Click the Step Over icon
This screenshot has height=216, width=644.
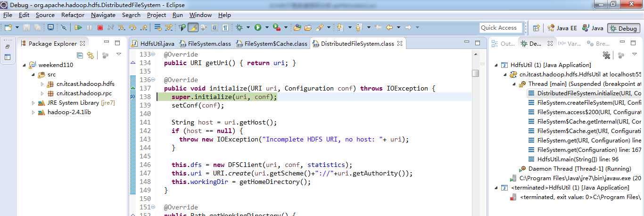(132, 27)
